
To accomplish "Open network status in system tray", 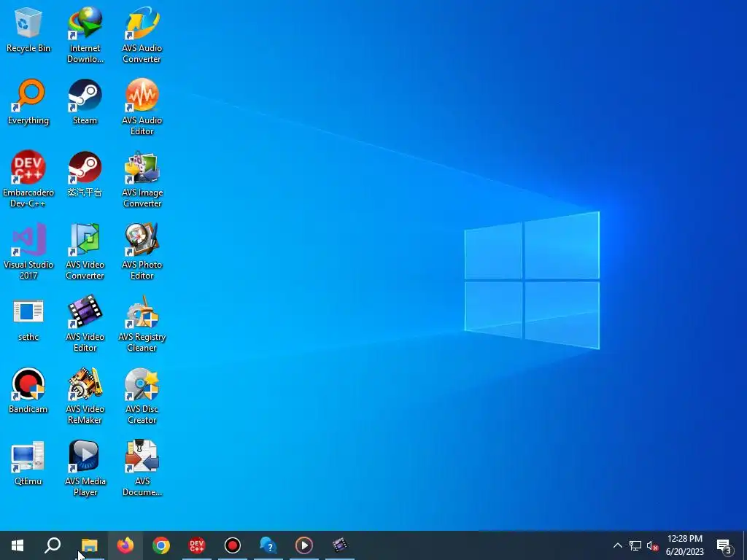I will coord(635,545).
